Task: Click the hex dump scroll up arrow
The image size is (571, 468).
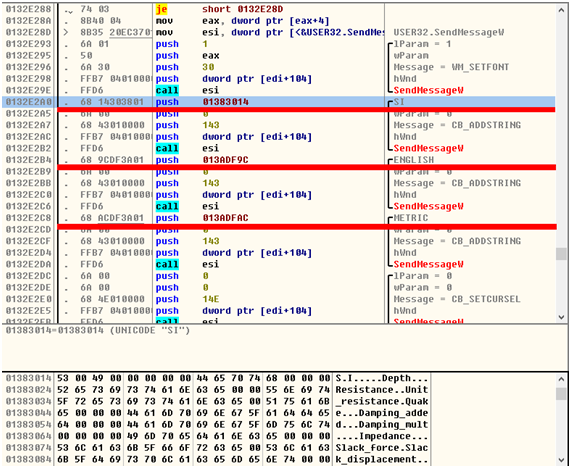Action: click(x=561, y=379)
